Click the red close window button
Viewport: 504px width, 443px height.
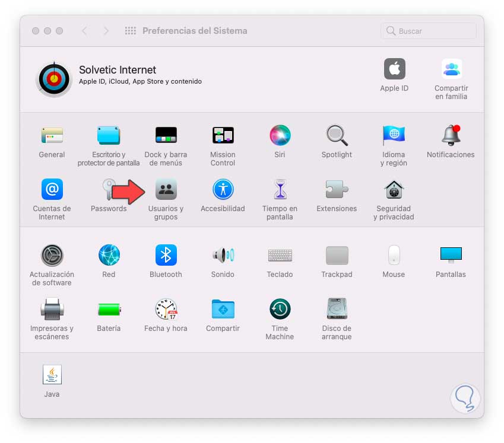coord(36,31)
